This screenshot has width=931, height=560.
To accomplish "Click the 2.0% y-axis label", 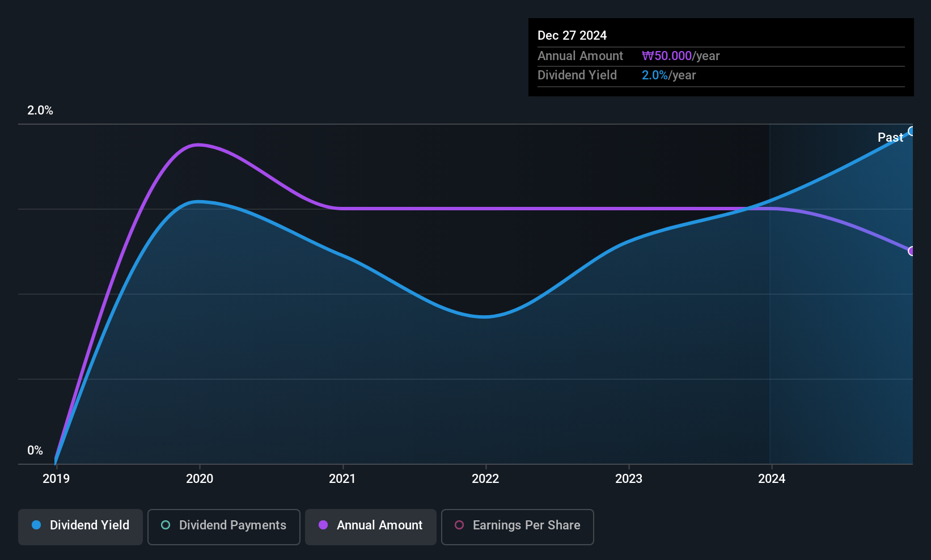I will tap(40, 111).
